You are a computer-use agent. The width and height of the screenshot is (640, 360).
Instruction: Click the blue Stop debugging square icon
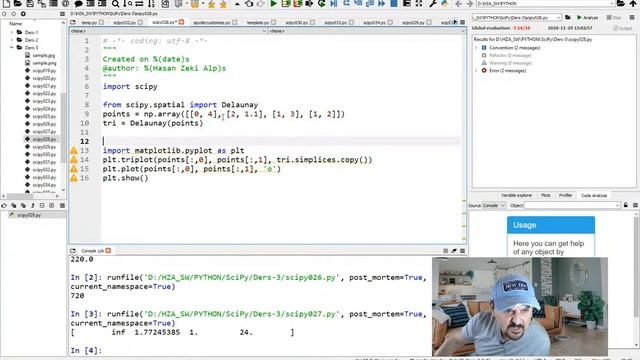tap(394, 4)
